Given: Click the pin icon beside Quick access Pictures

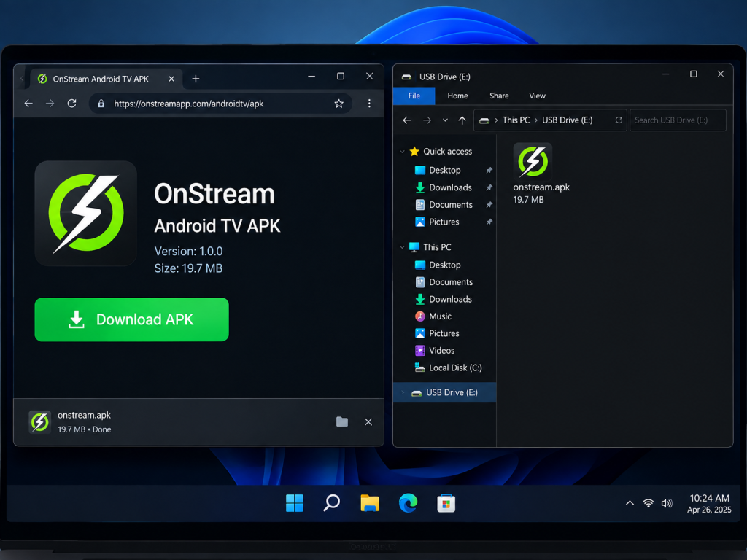Looking at the screenshot, I should pos(489,222).
